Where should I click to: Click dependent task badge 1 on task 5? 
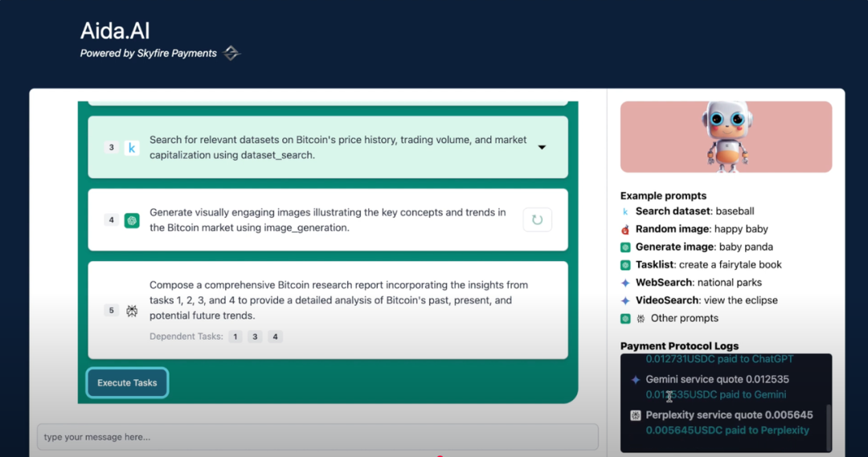click(x=235, y=337)
